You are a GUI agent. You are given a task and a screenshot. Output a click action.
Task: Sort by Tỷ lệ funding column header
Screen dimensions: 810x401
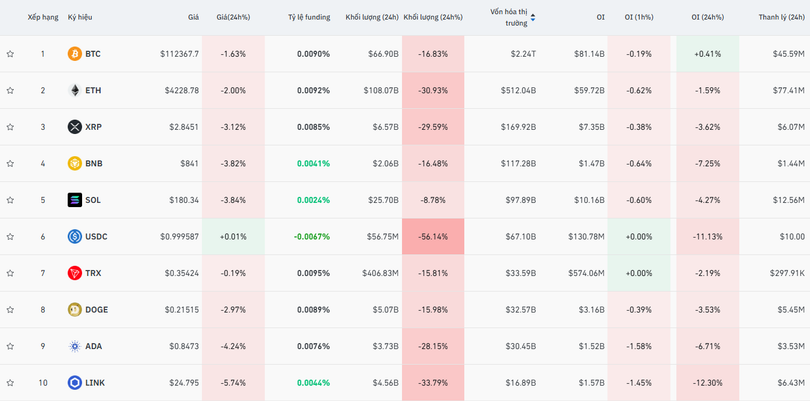[308, 17]
